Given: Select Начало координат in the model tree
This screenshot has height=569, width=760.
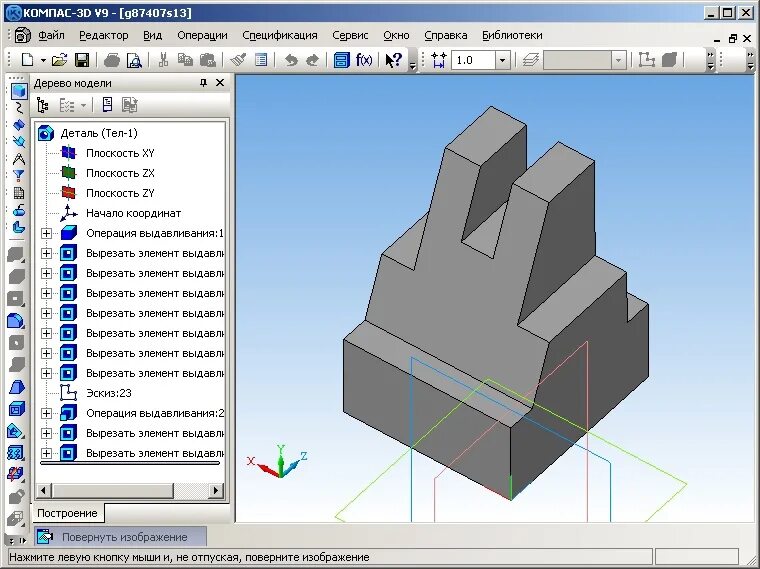Looking at the screenshot, I should 133,213.
